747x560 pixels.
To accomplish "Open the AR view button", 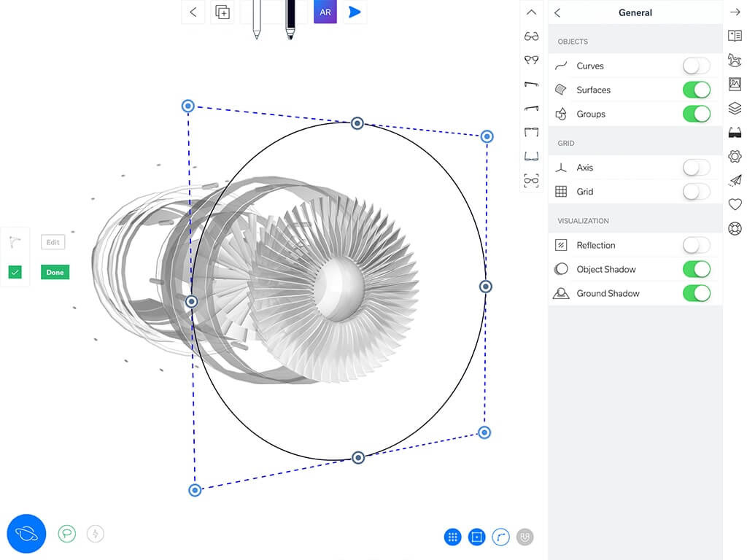I will point(325,12).
